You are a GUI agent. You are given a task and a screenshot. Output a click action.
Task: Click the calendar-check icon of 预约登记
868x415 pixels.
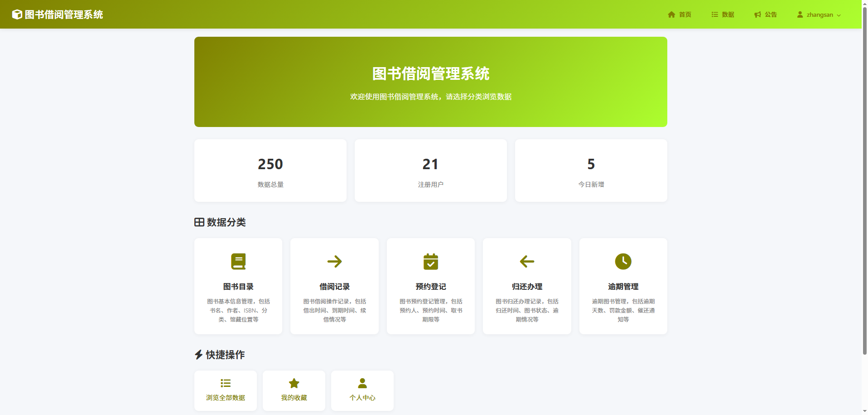pos(431,261)
